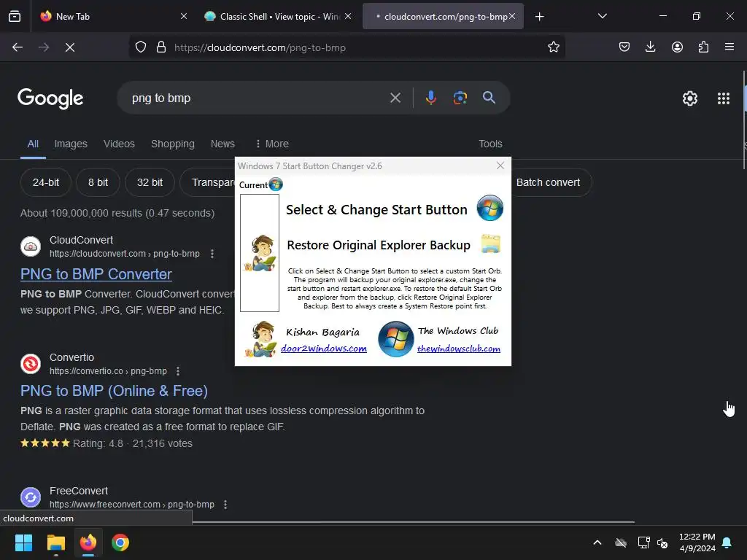Apply the 8 bit filter chip

pyautogui.click(x=98, y=182)
